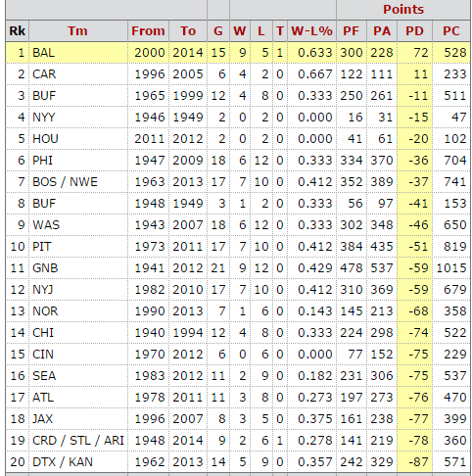Viewport: 472px width, 476px height.
Task: Click the 1015 PC value for GNB
Action: click(451, 268)
